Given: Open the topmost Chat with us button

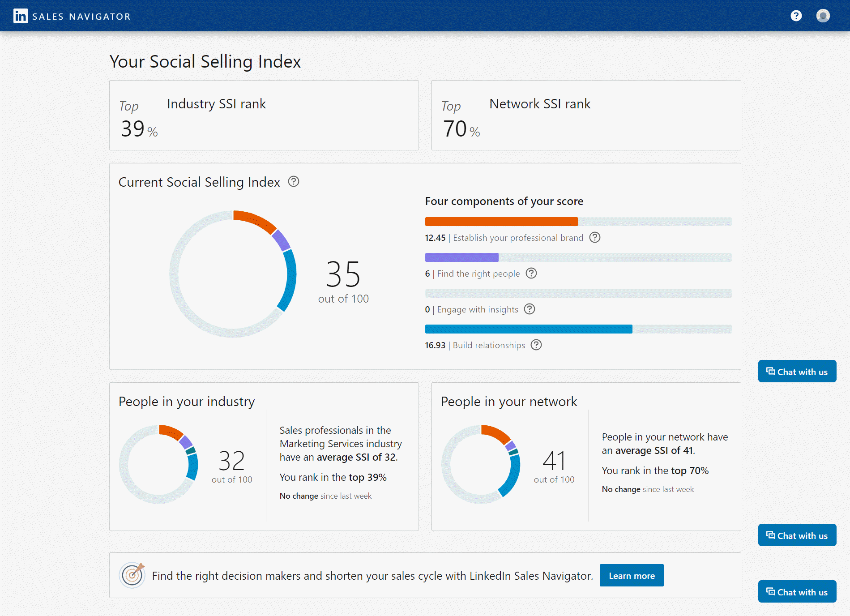Looking at the screenshot, I should tap(797, 371).
